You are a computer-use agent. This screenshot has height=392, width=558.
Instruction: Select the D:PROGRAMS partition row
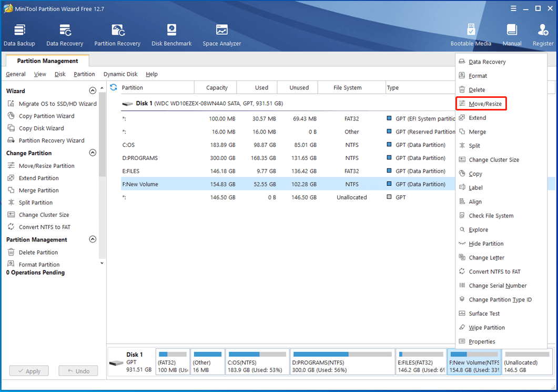point(288,158)
